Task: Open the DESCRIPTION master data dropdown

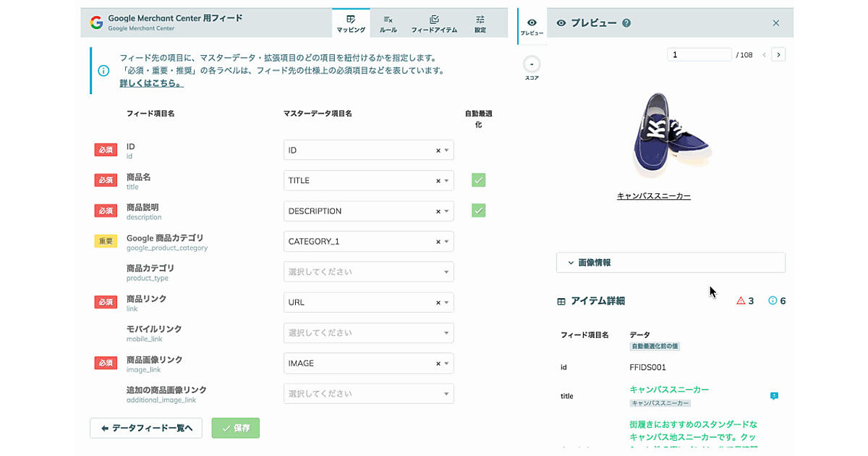Action: pyautogui.click(x=369, y=211)
